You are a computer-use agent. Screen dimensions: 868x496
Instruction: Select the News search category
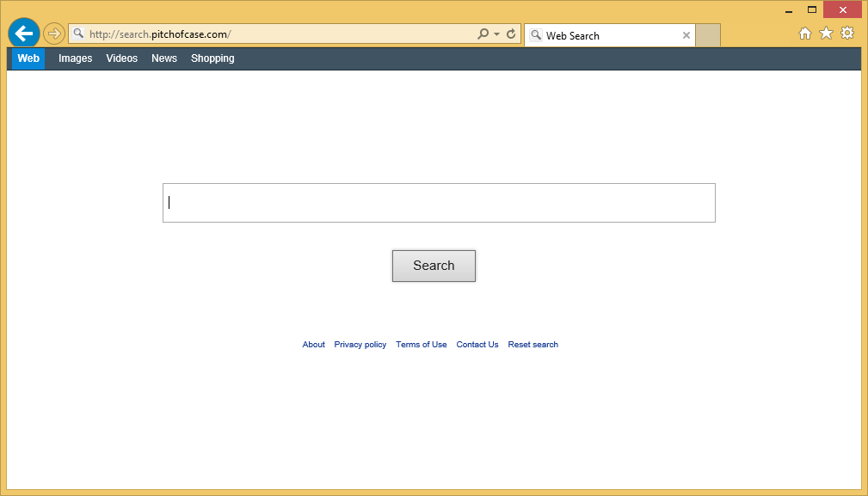pyautogui.click(x=164, y=58)
